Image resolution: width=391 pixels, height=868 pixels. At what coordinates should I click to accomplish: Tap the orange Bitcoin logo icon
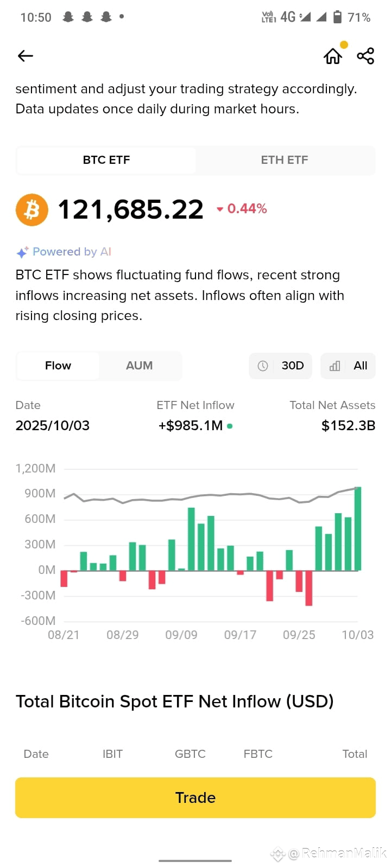(32, 209)
